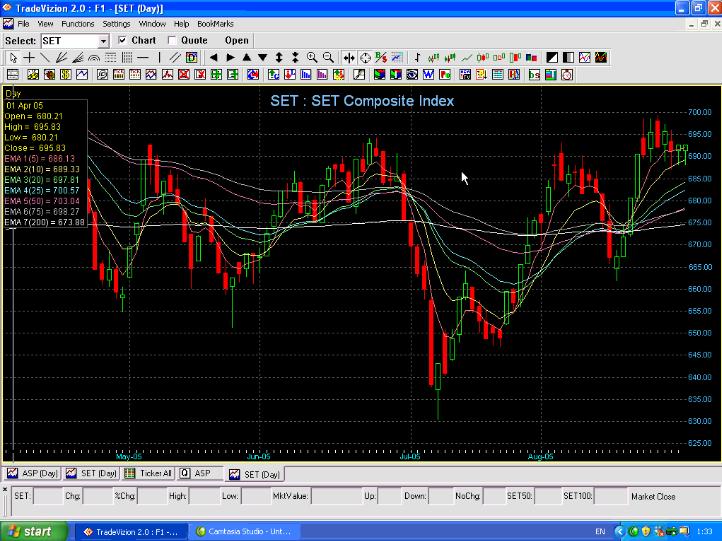The width and height of the screenshot is (722, 541).
Task: Open the Functions menu
Action: (78, 23)
